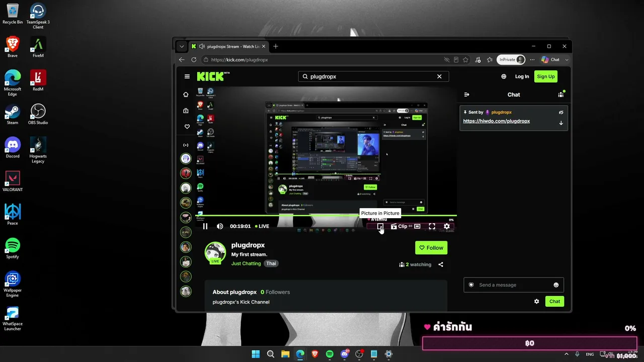
Task: Go back in the browser
Action: [x=182, y=60]
